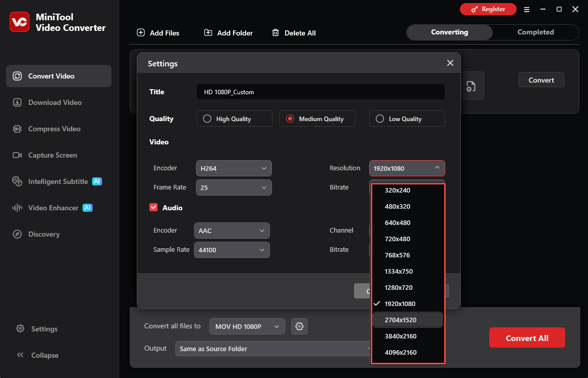Choose 3840x2160 resolution from the list
Image resolution: width=588 pixels, height=378 pixels.
coord(408,336)
